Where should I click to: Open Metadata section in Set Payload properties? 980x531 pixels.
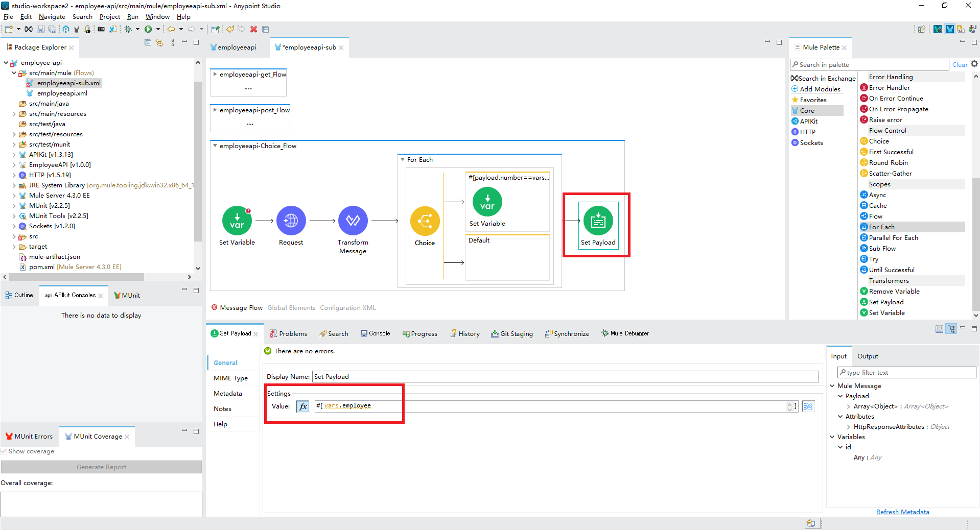tap(228, 394)
